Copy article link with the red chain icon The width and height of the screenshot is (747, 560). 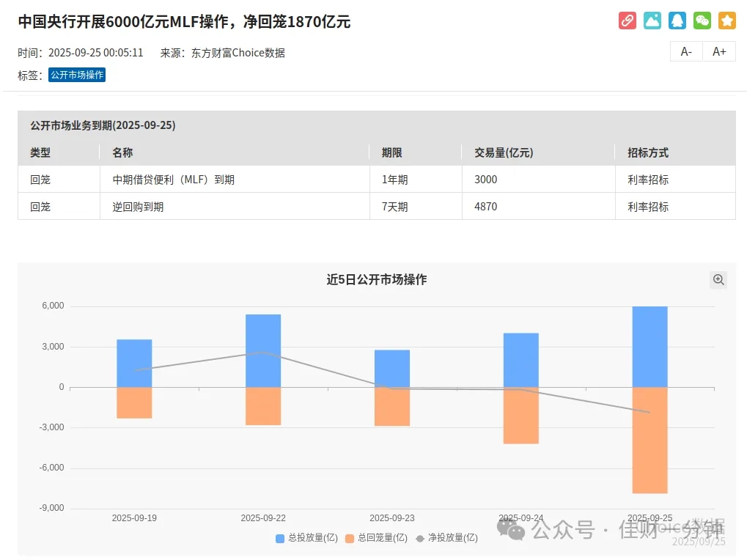pos(627,21)
